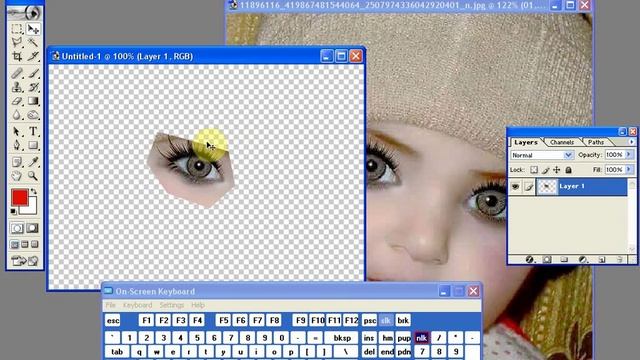
Task: Select the Dodge tool
Action: [x=33, y=115]
